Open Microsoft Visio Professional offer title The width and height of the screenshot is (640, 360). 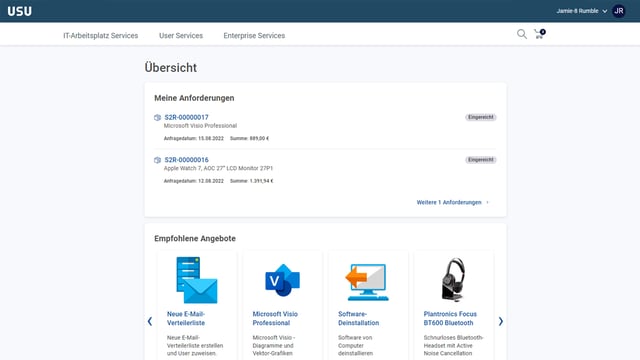tap(275, 318)
